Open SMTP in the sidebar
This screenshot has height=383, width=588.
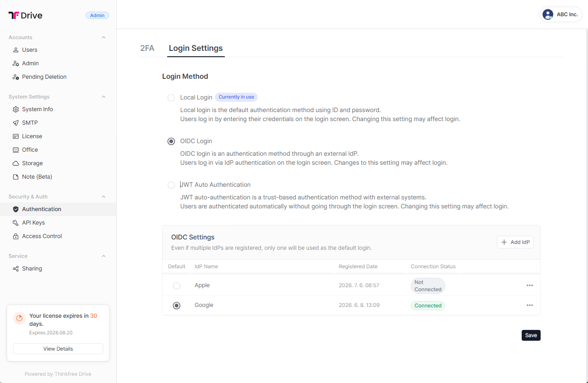[58, 123]
